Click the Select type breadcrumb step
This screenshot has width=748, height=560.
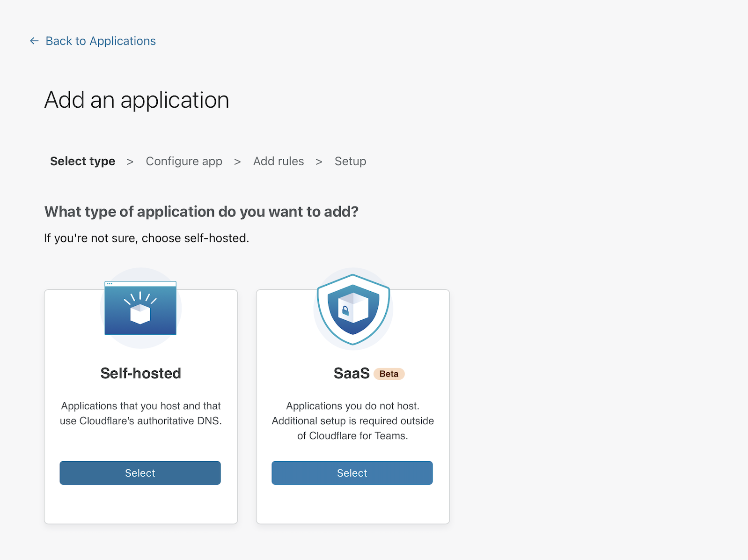pyautogui.click(x=82, y=161)
